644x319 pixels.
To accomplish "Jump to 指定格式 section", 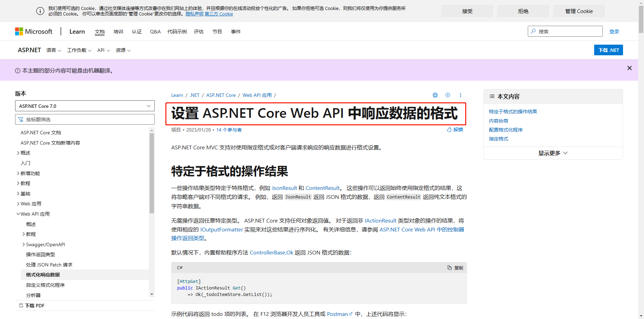I will pos(499,139).
